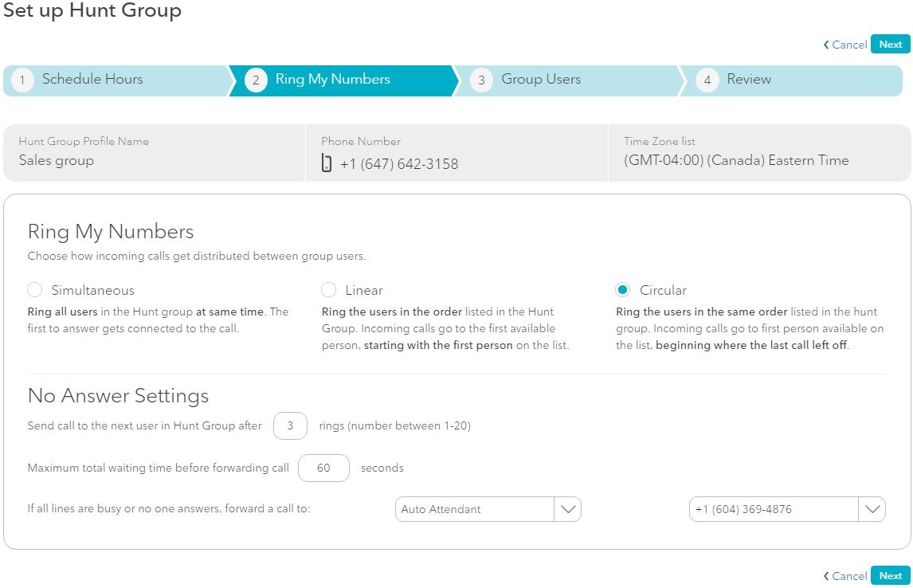Click the step 1 circle icon
This screenshot has height=588, width=913.
click(22, 80)
